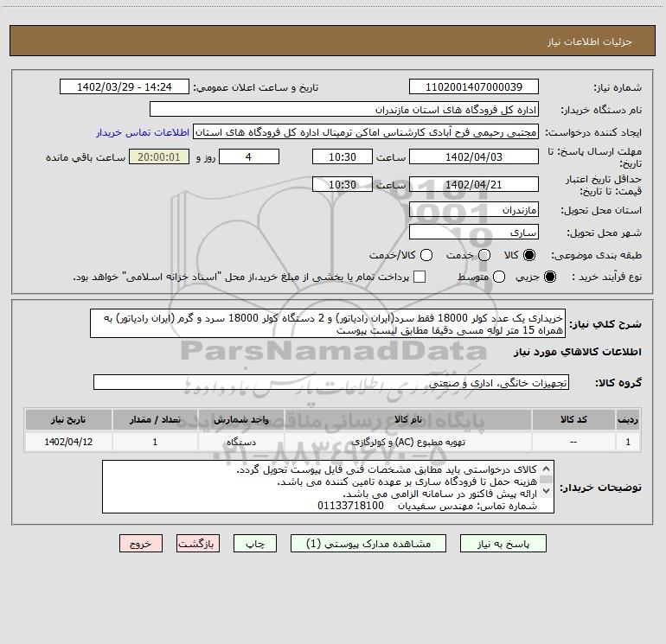Click the page title جزئیات اطلاعات نیاز
The width and height of the screenshot is (666, 644).
(x=589, y=41)
